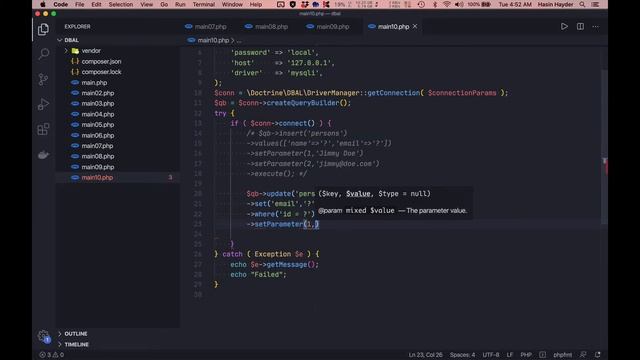Open the Run and Debug view
The height and width of the screenshot is (360, 640).
[x=43, y=104]
